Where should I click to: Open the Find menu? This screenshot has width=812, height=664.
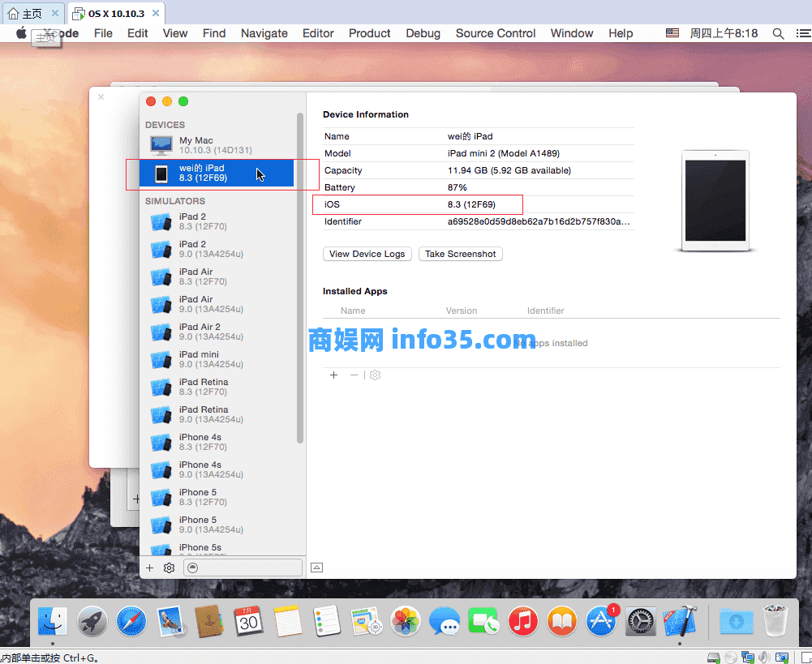(x=214, y=33)
